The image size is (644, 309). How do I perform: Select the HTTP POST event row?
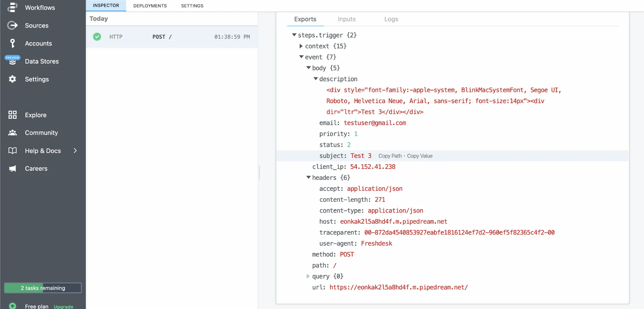pos(172,37)
